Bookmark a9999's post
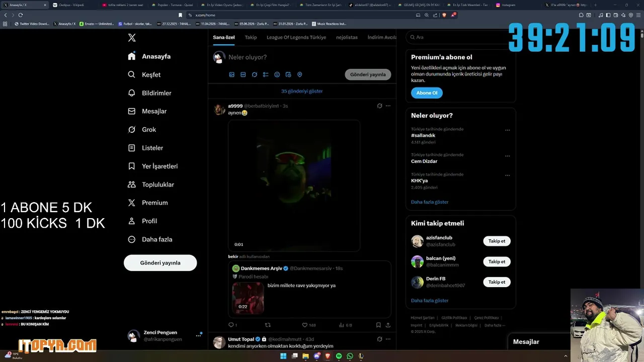The height and width of the screenshot is (362, 644). [x=378, y=325]
